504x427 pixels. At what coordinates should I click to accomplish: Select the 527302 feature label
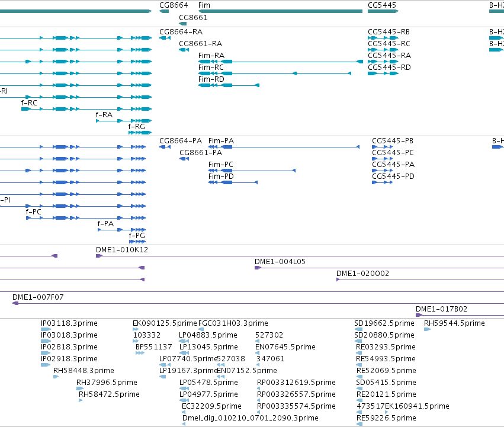269,335
